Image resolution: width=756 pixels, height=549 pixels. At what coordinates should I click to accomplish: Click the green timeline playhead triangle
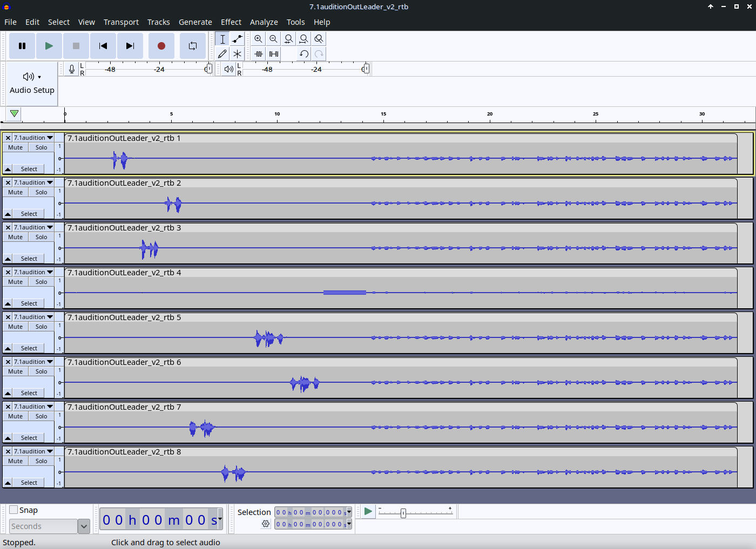15,114
